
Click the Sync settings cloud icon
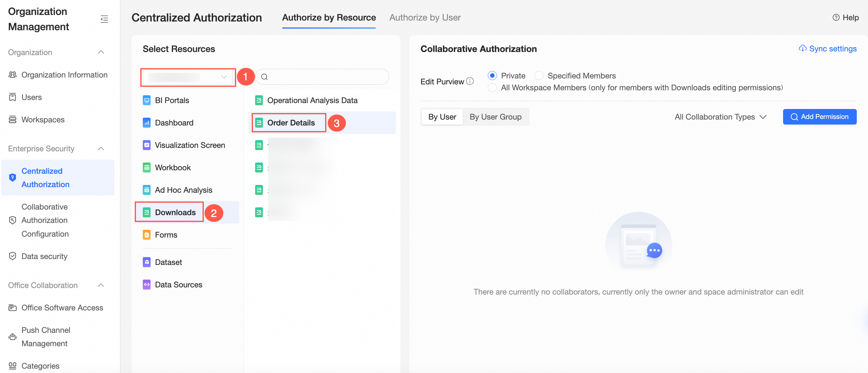tap(802, 49)
